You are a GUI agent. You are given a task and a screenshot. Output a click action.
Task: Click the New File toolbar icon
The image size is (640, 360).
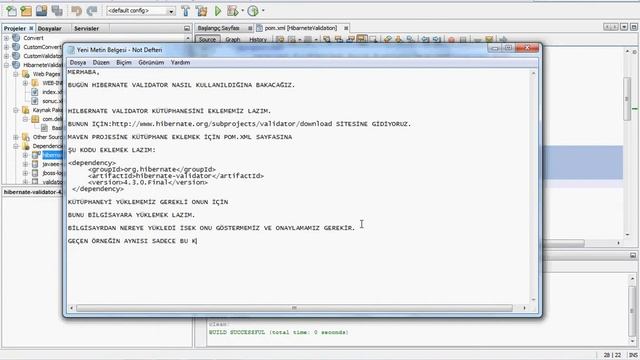tap(11, 11)
